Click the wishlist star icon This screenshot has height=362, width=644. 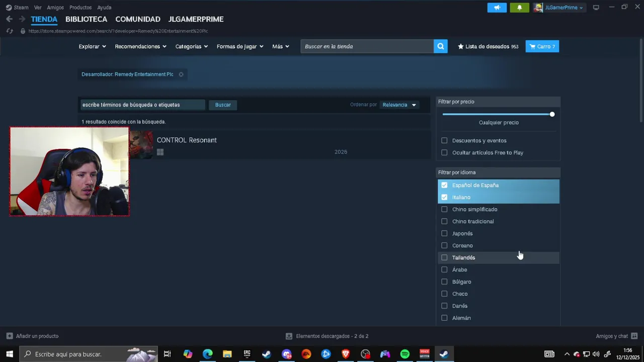(x=460, y=46)
